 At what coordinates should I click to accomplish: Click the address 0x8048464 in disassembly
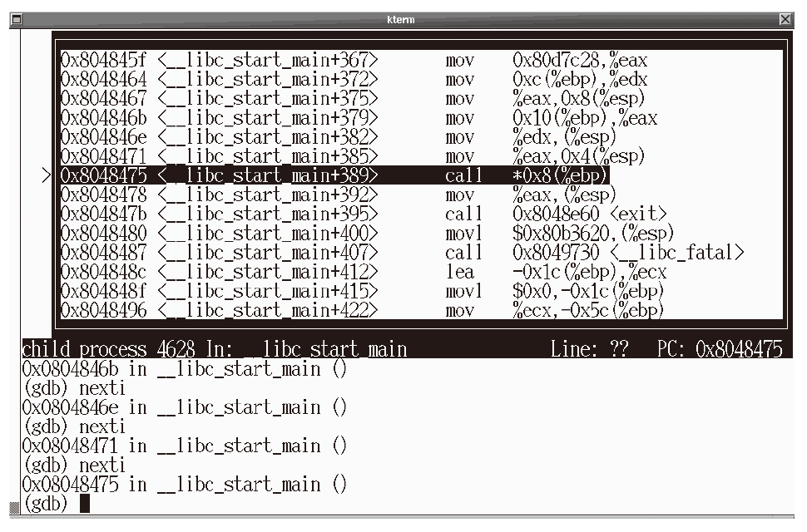click(104, 80)
